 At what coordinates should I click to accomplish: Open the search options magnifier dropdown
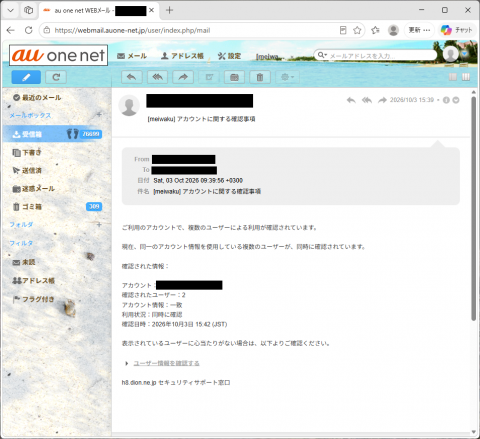(x=322, y=55)
